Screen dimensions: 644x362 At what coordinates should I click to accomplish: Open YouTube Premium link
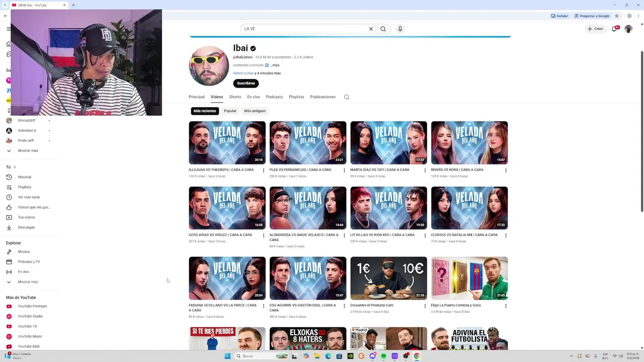click(x=32, y=306)
